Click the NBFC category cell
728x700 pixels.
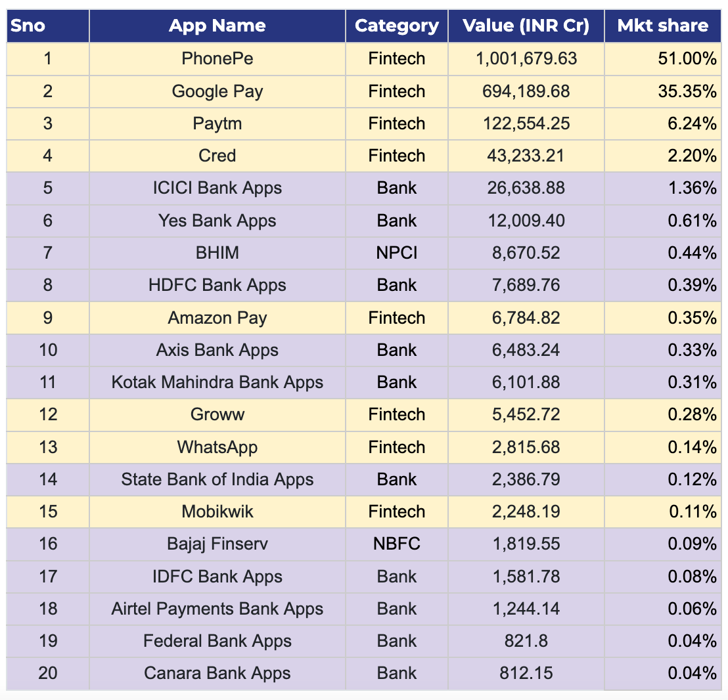[397, 544]
